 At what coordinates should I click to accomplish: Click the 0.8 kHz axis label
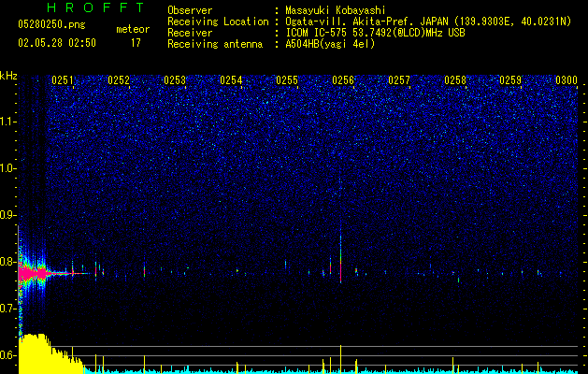pyautogui.click(x=8, y=262)
